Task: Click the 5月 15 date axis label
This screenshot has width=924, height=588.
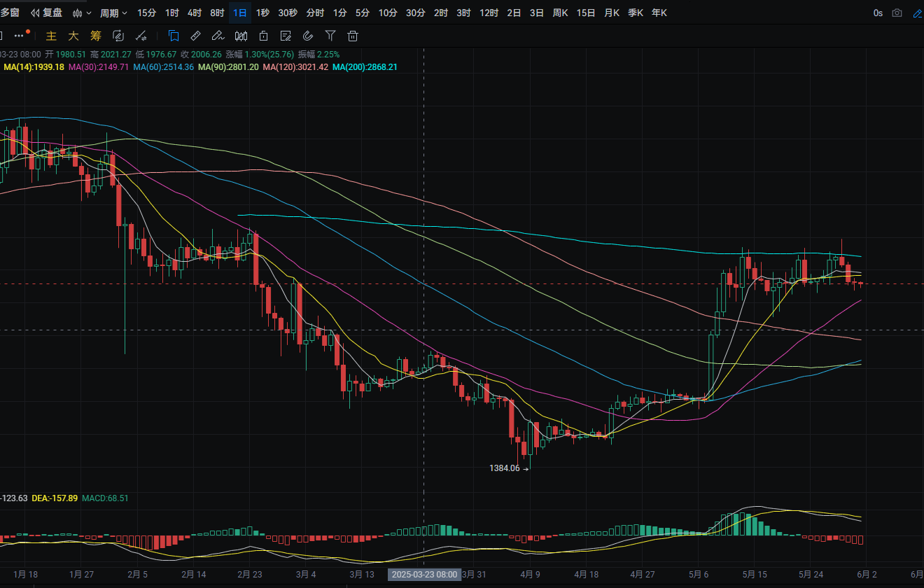Action: [x=755, y=575]
